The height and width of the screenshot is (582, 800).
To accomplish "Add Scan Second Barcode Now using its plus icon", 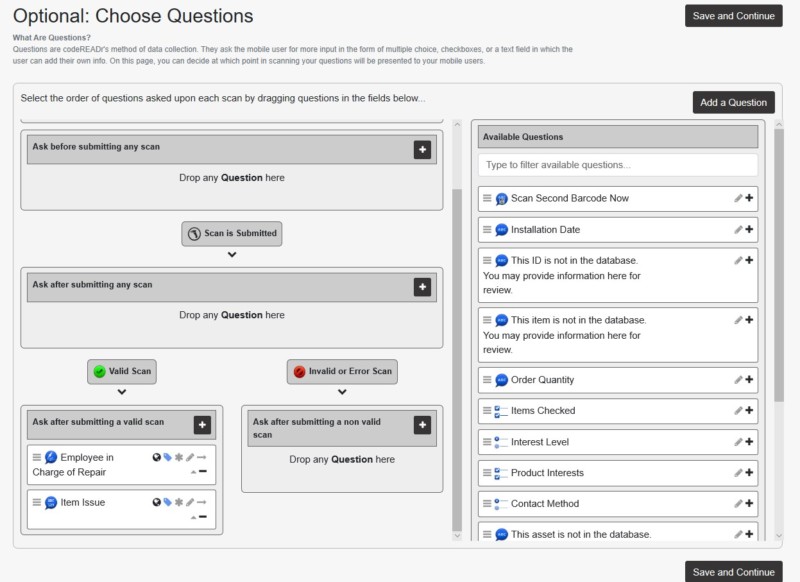I will pos(748,198).
